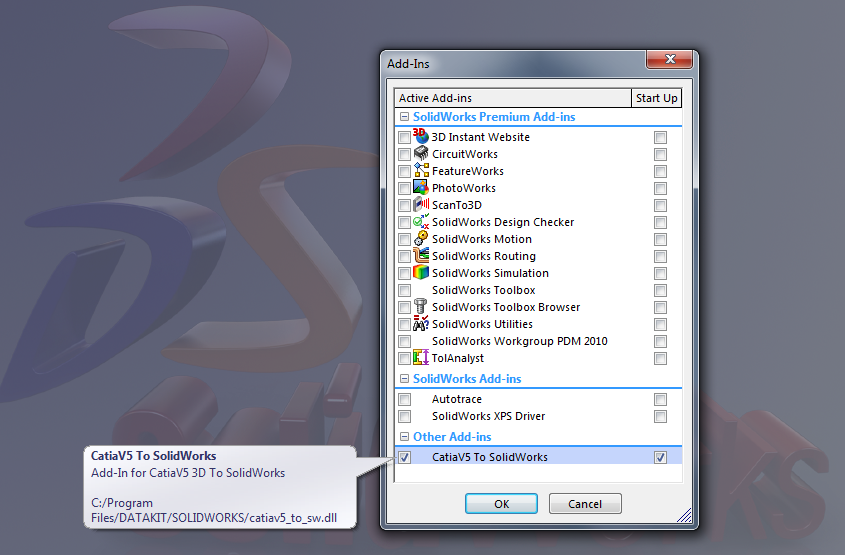Close the Add-Ins dialog window
The width and height of the screenshot is (845, 555).
pyautogui.click(x=669, y=59)
